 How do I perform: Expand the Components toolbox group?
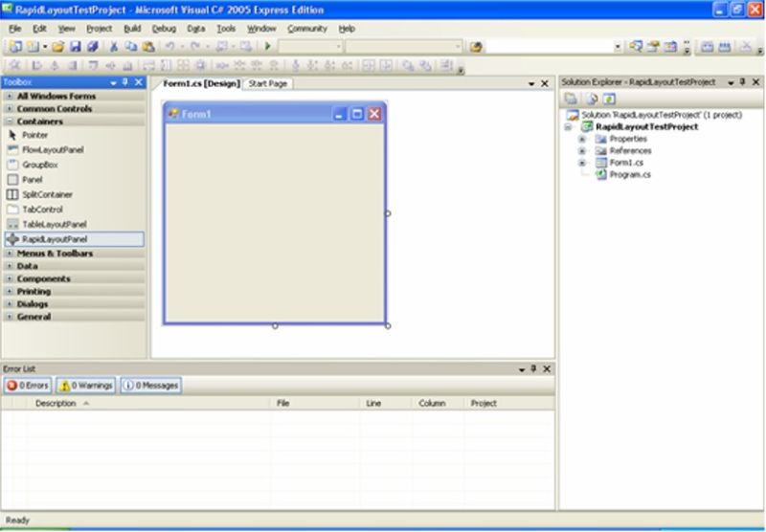tap(10, 278)
